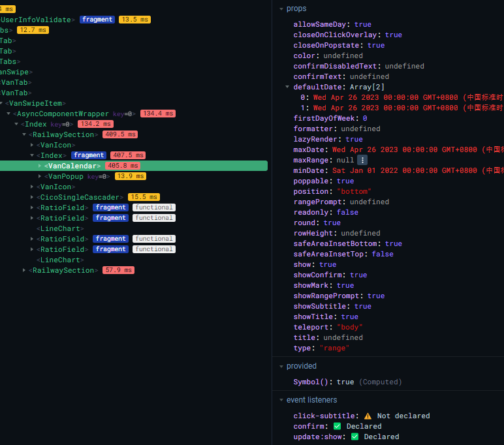Viewport: 504px width, 445px height.
Task: Click the green check icon beside confirm
Action: click(337, 426)
